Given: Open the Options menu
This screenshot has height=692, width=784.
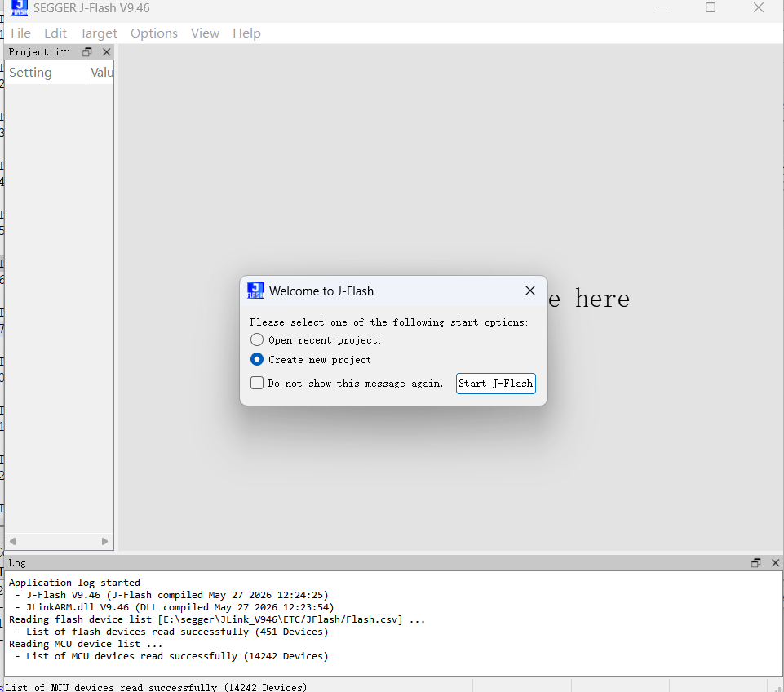Looking at the screenshot, I should coord(154,33).
